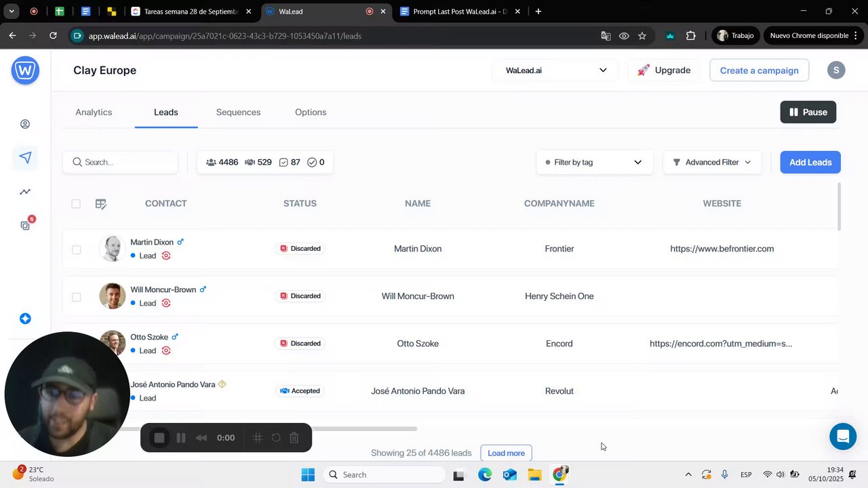Open the chat support bubble
The height and width of the screenshot is (488, 868).
pyautogui.click(x=843, y=436)
